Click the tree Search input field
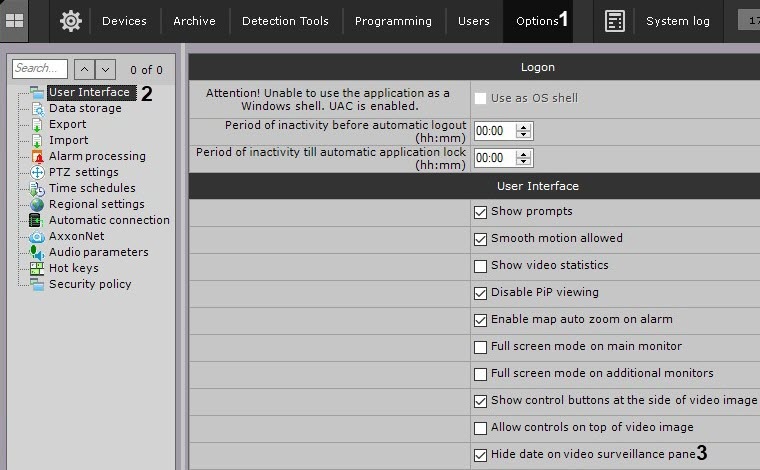Screen dimensions: 760x470 40,69
